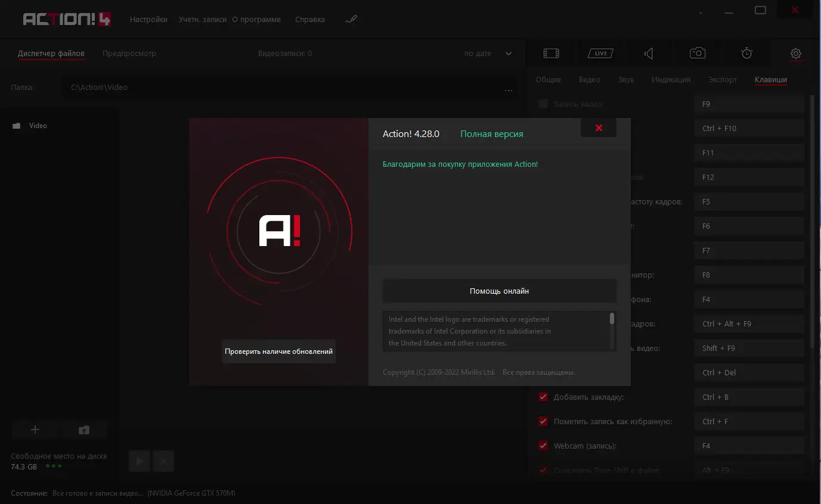Click the Ctrl + F10 hotkey field
Image resolution: width=821 pixels, height=504 pixels.
[749, 129]
